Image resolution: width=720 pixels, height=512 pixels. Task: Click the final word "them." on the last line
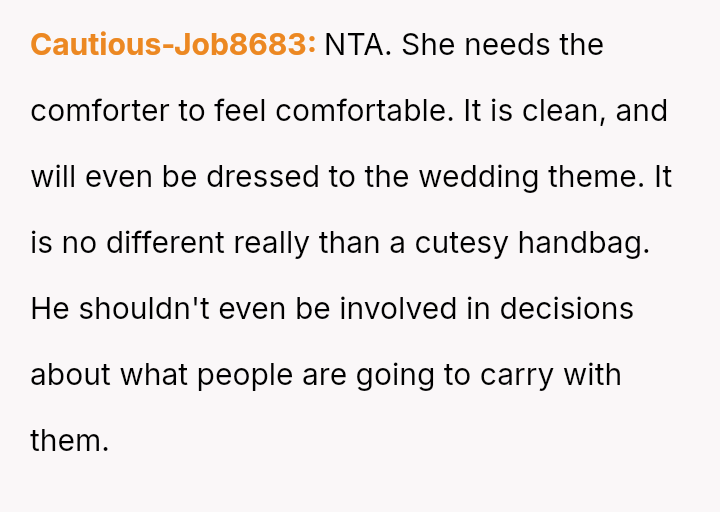click(69, 441)
